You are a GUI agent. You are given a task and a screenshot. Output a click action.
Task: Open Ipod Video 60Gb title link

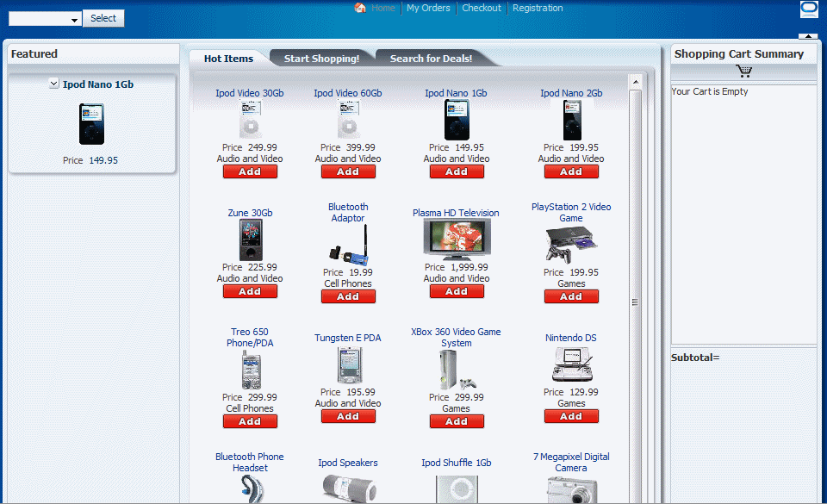click(x=348, y=93)
